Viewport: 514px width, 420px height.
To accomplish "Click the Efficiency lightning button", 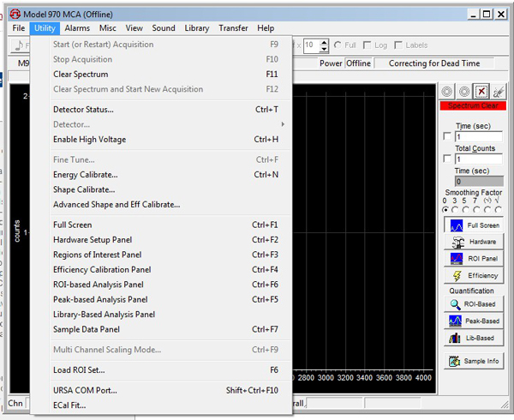I will [x=474, y=275].
